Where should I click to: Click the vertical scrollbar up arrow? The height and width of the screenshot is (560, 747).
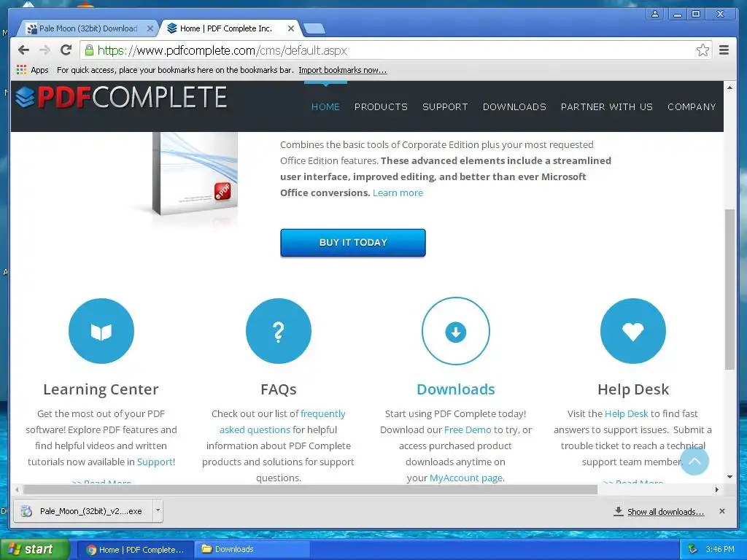[x=729, y=87]
